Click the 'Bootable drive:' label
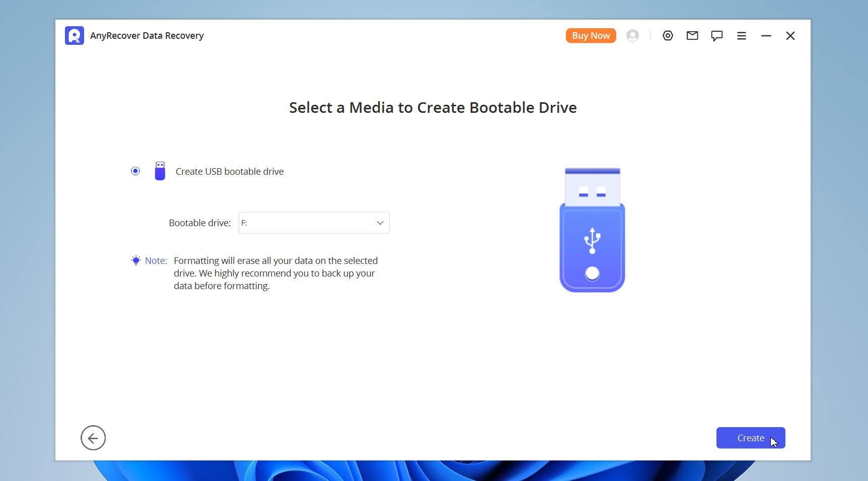The height and width of the screenshot is (481, 868). [x=199, y=223]
